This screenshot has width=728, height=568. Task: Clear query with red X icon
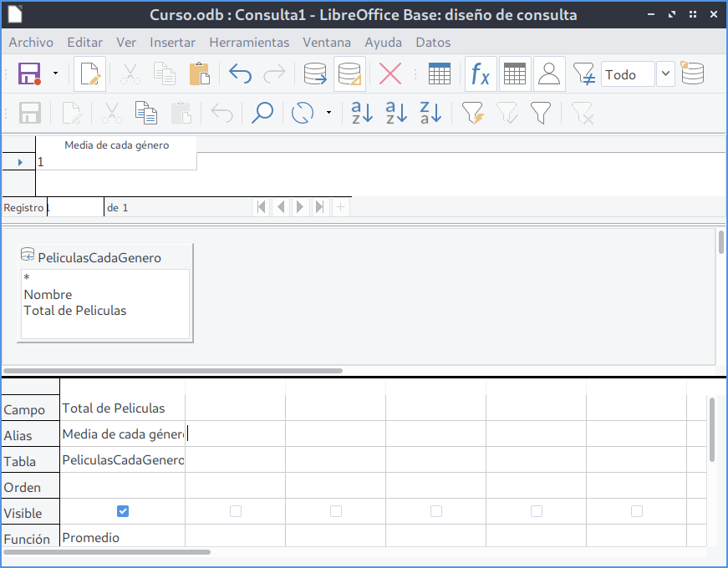390,74
